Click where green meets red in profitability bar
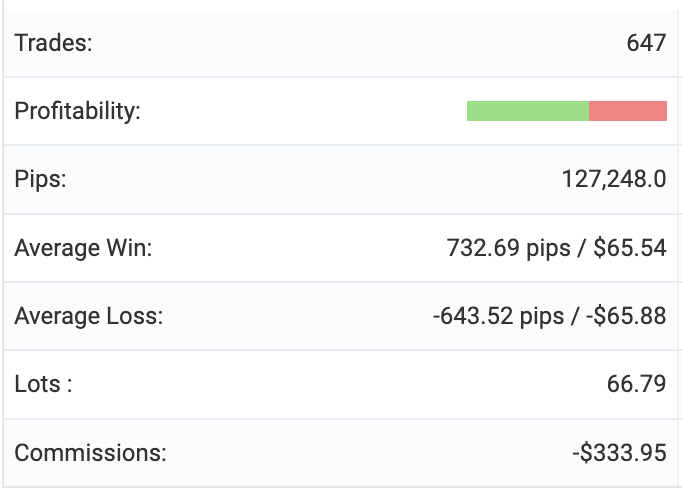This screenshot has width=682, height=488. tap(589, 111)
